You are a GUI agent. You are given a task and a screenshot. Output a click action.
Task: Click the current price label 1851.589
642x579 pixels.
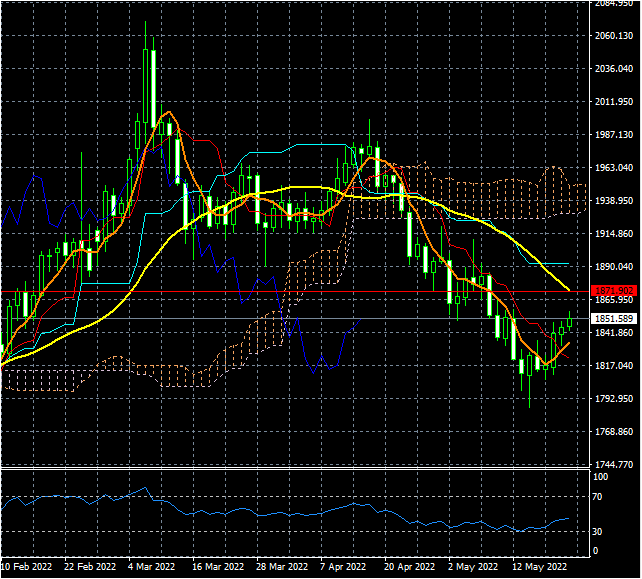tap(614, 319)
